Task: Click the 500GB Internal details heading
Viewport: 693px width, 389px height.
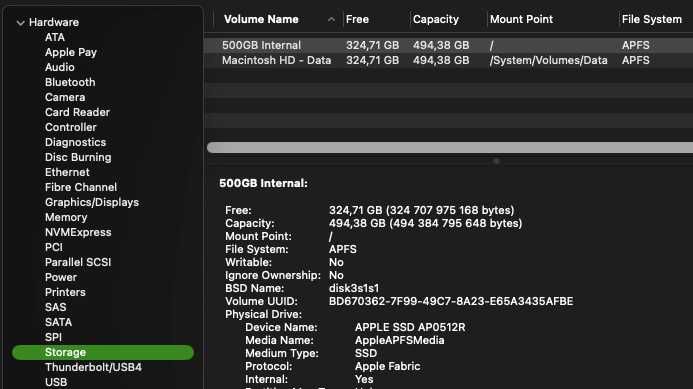Action: click(x=263, y=183)
